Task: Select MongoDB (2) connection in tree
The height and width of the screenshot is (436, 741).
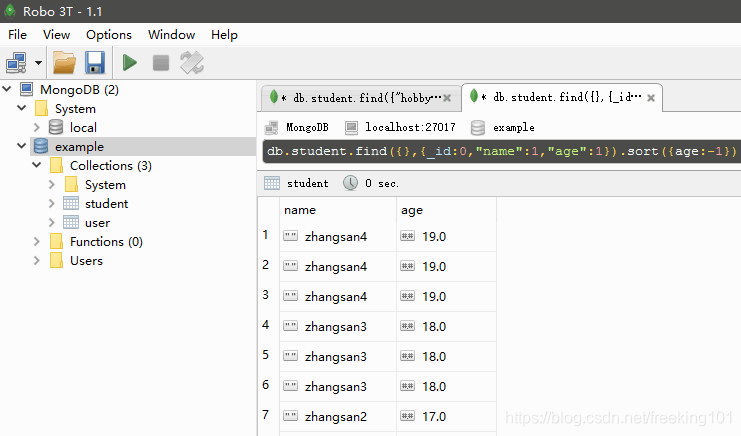Action: pyautogui.click(x=79, y=90)
